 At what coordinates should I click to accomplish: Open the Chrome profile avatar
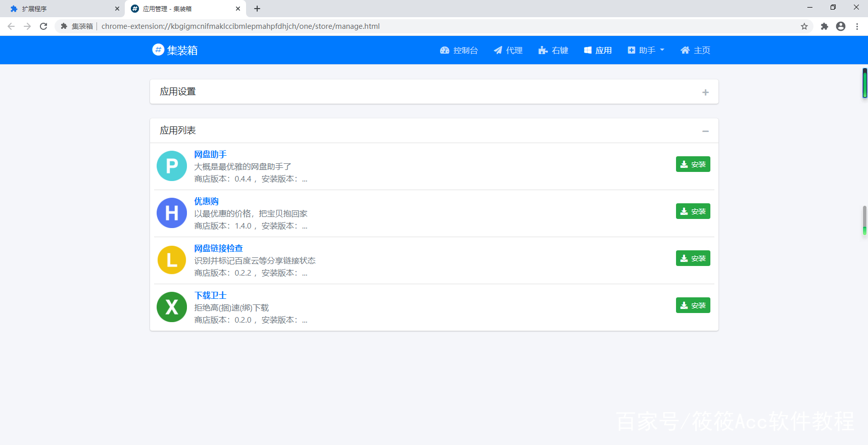[x=841, y=26]
